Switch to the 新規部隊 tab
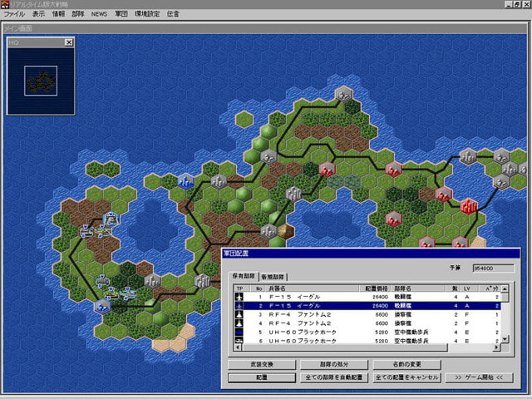The image size is (532, 399). click(x=272, y=277)
